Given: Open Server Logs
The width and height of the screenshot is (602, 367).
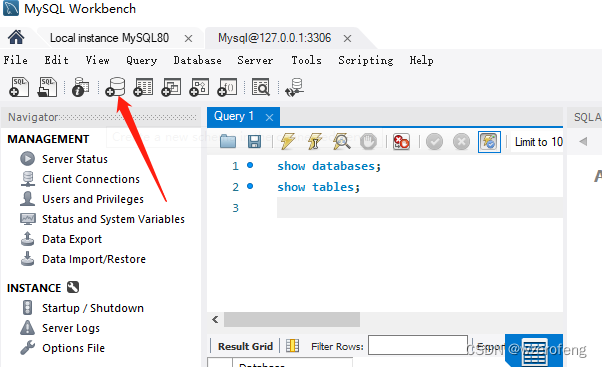Looking at the screenshot, I should (71, 328).
